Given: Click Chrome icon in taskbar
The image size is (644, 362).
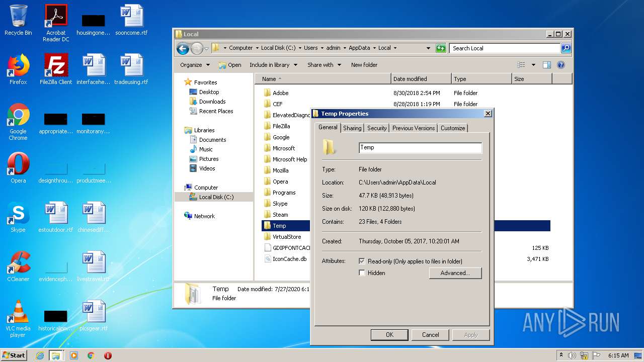Looking at the screenshot, I should tap(91, 355).
